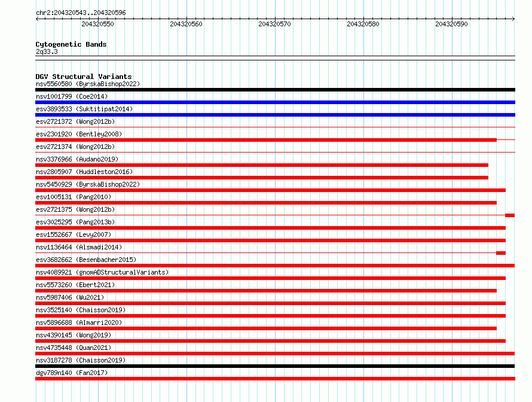Image resolution: width=532 pixels, height=402 pixels.
Task: Click the red bar under dgv789n140
Action: [x=275, y=379]
